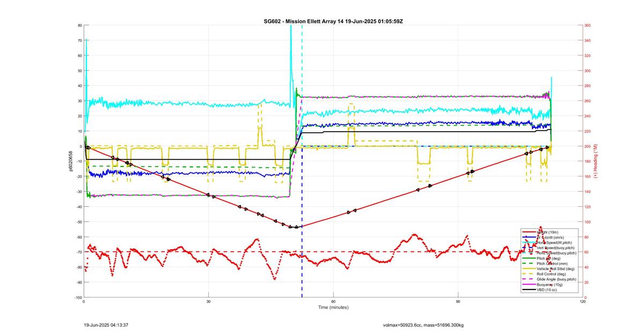
Task: Click the '90' tick on the time axis
Action: click(x=458, y=301)
